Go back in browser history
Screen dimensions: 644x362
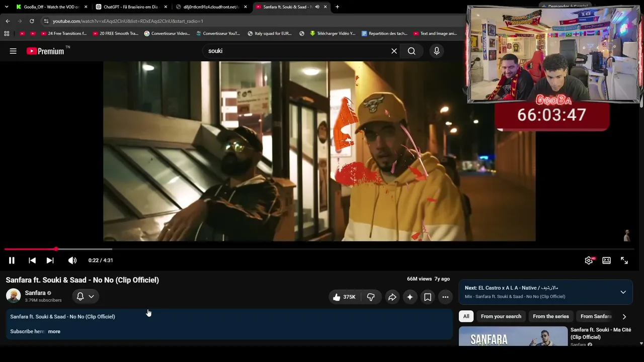8,21
